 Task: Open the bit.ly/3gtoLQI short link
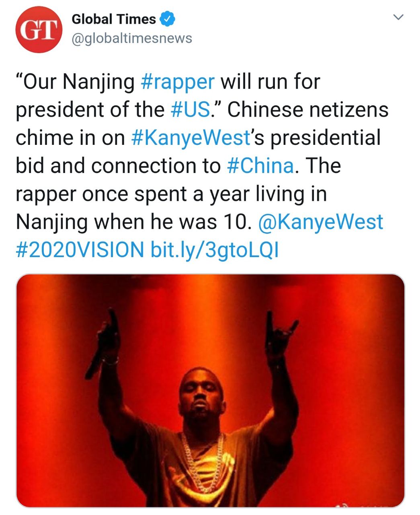[x=214, y=250]
